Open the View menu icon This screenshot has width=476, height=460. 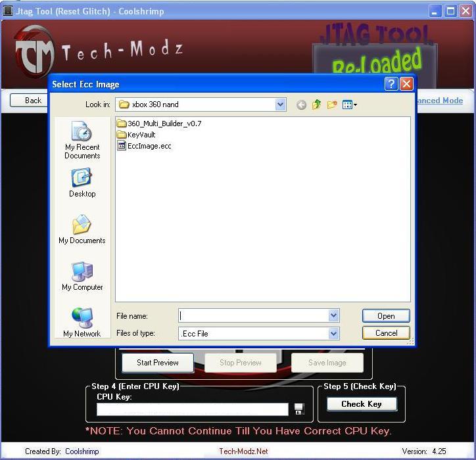349,104
